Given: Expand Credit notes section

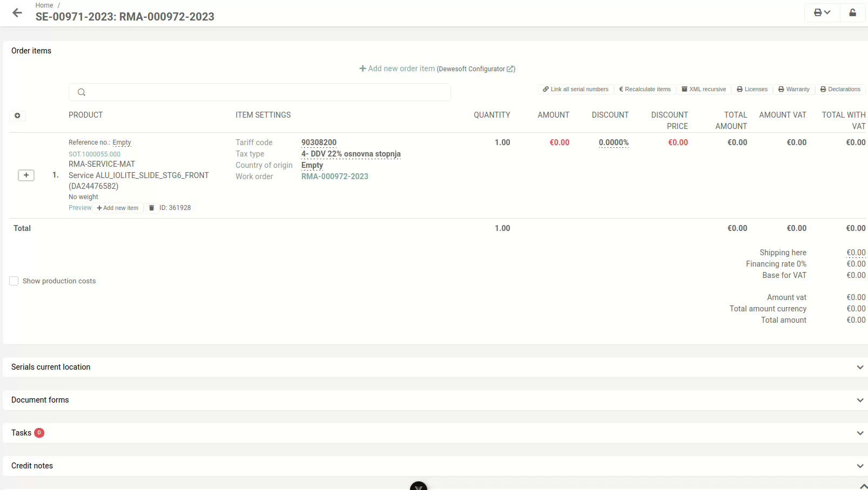Looking at the screenshot, I should click(x=435, y=466).
